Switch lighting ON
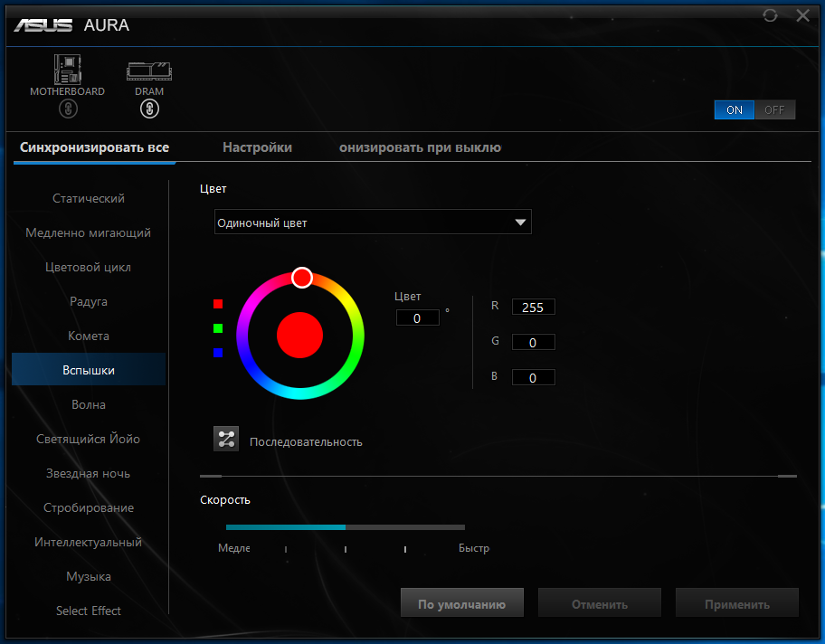This screenshot has width=825, height=644. [734, 110]
